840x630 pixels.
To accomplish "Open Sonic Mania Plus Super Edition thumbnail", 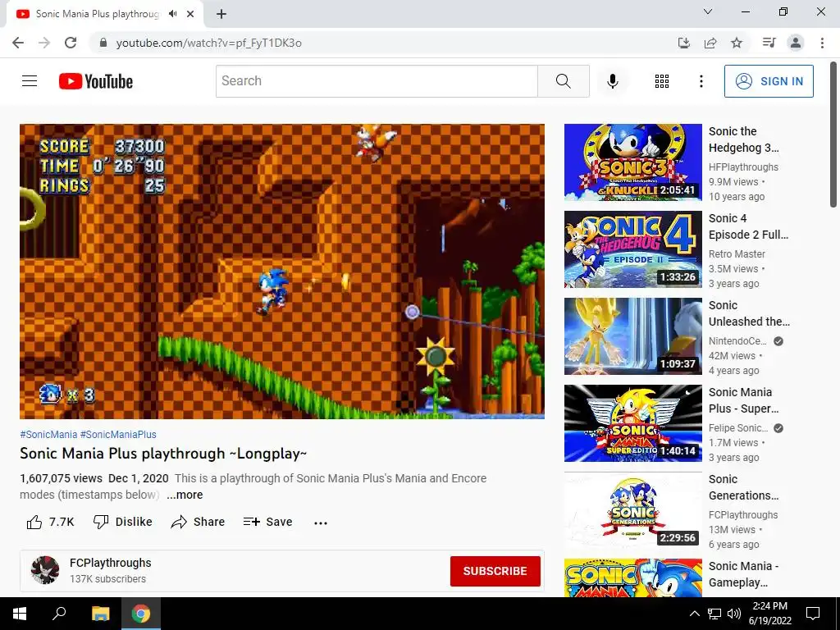I will point(632,423).
